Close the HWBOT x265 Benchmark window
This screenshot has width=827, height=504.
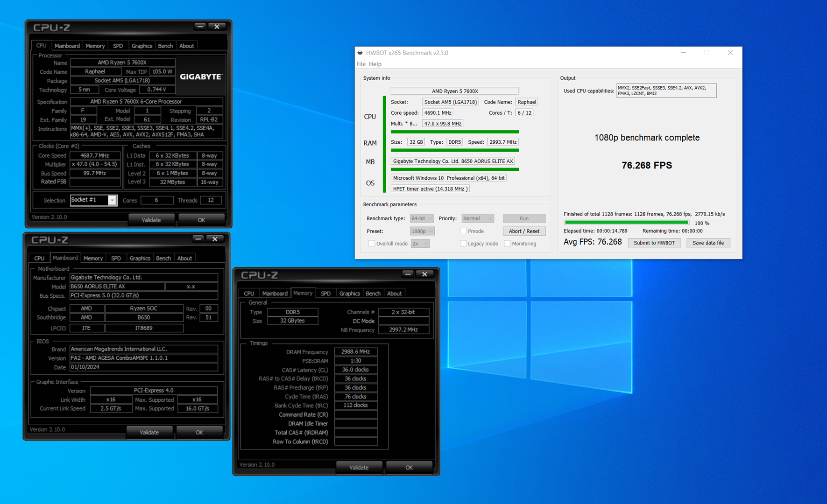tap(730, 53)
